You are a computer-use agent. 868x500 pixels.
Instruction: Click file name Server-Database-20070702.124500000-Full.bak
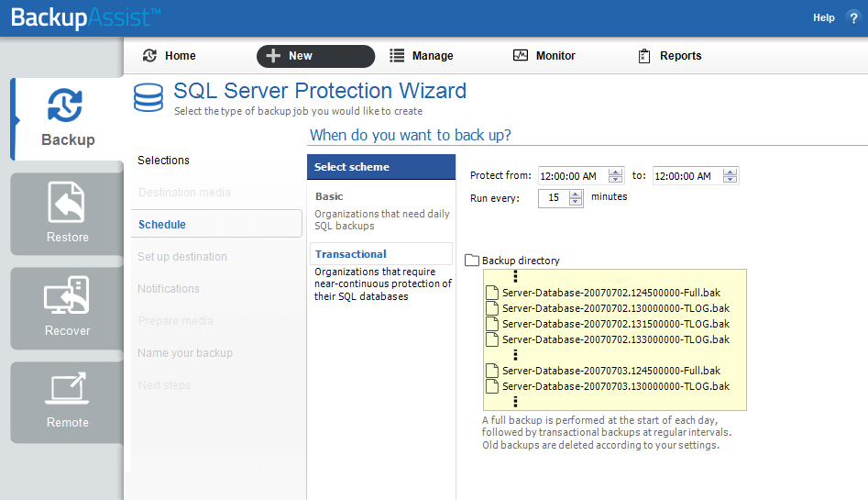pyautogui.click(x=611, y=293)
